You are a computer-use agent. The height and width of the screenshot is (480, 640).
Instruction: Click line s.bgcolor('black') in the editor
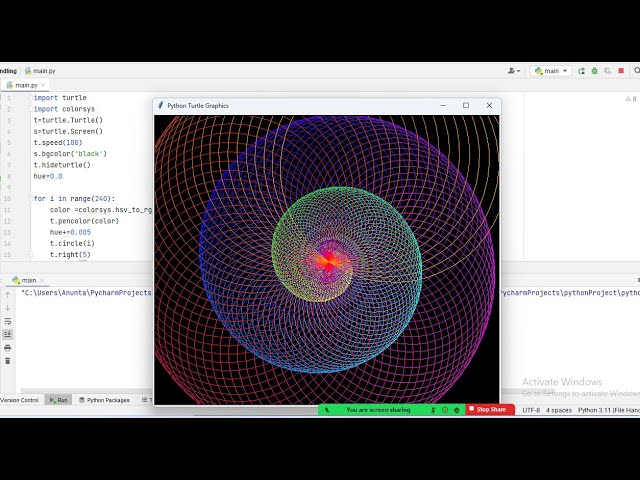70,154
